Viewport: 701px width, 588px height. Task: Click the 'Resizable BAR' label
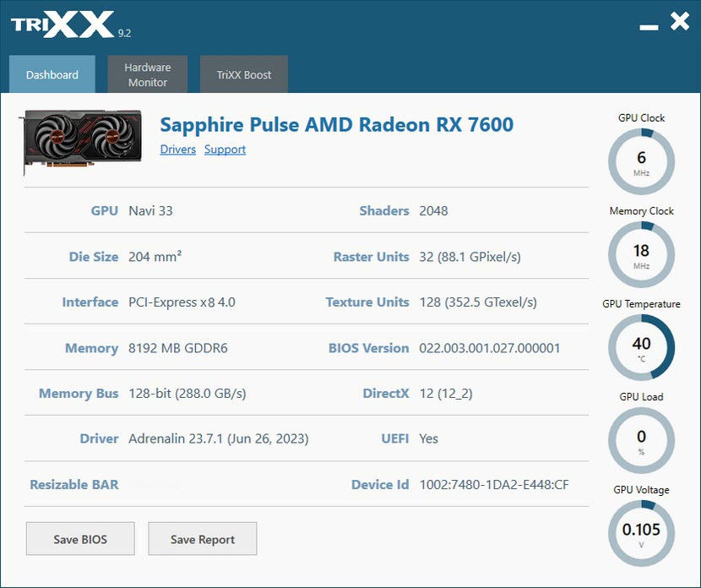(74, 485)
